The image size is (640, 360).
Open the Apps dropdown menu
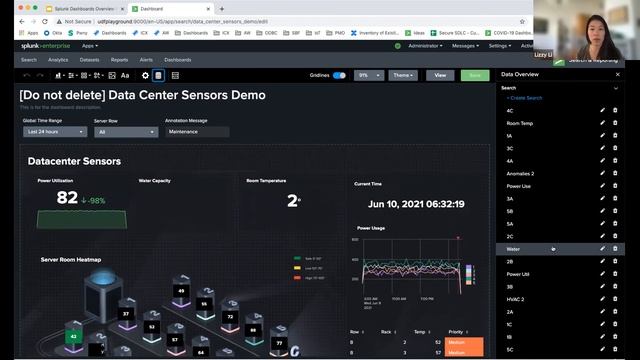(x=90, y=46)
